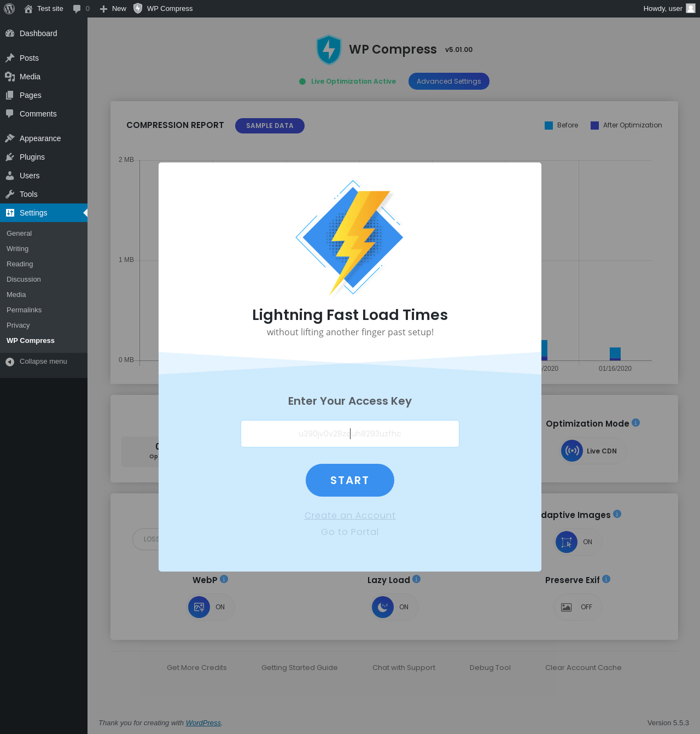
Task: Click info icon next to Optimization Mode
Action: [635, 423]
